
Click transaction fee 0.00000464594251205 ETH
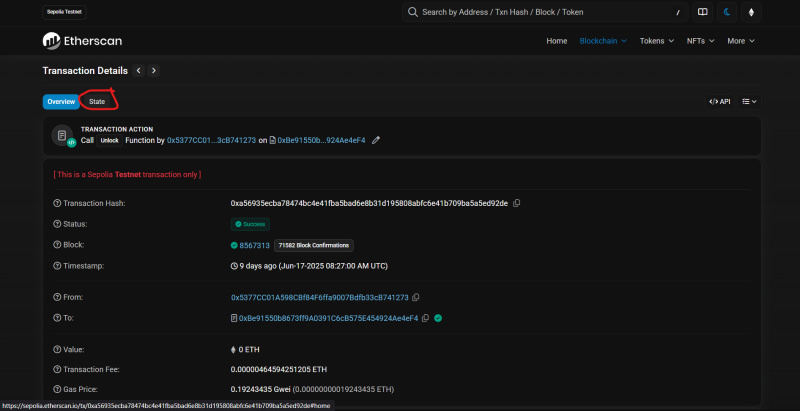[279, 369]
